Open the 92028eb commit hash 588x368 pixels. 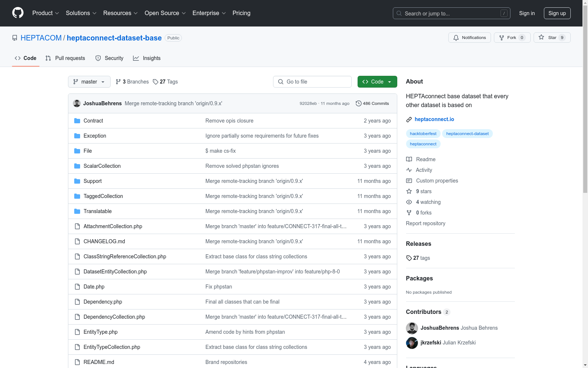pos(308,103)
